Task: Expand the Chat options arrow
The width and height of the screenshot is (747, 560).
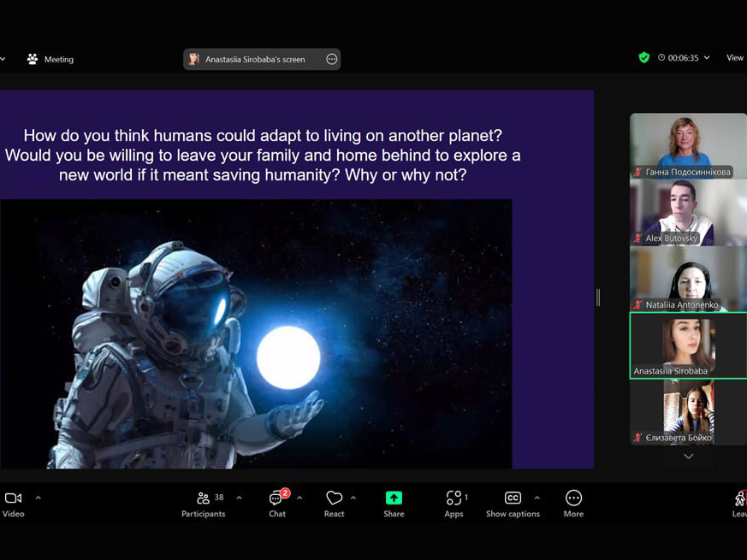Action: pos(299,498)
